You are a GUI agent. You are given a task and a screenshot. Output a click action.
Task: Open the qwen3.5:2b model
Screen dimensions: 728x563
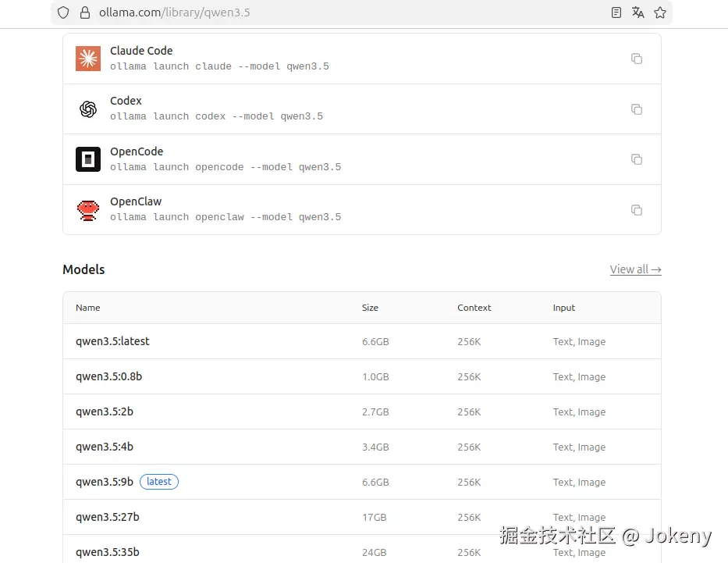pos(105,412)
